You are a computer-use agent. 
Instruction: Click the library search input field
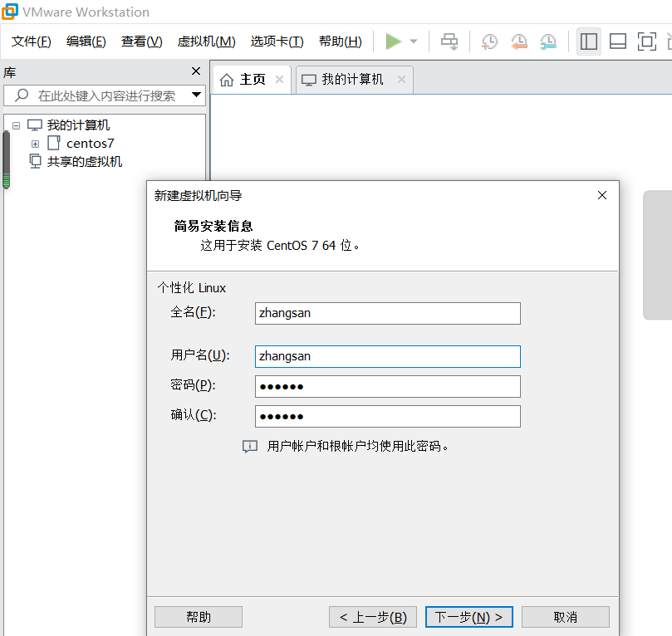coord(105,95)
